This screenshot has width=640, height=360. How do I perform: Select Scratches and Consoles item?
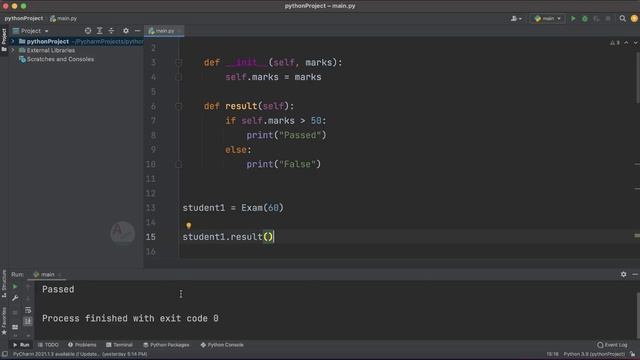[56, 59]
